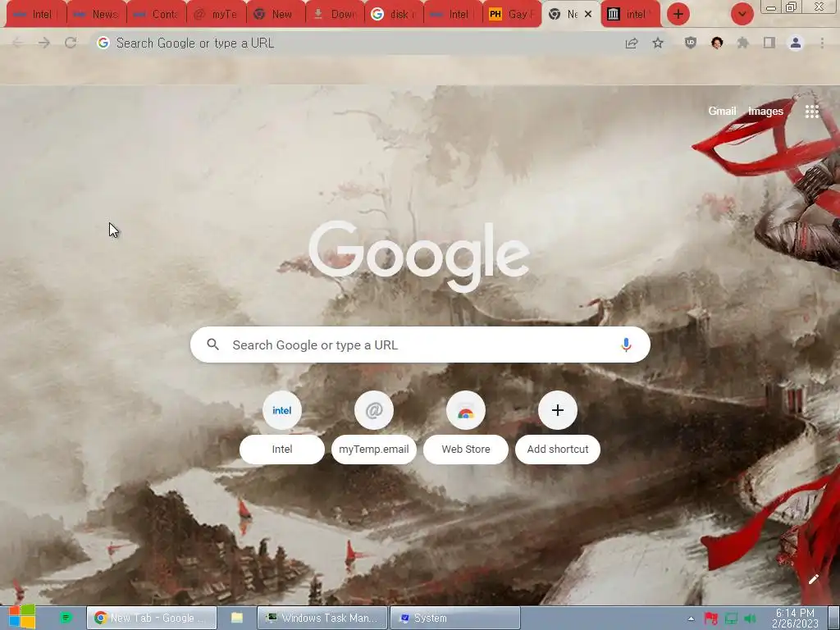The height and width of the screenshot is (630, 840).
Task: Switch to the News tab
Action: tap(97, 15)
